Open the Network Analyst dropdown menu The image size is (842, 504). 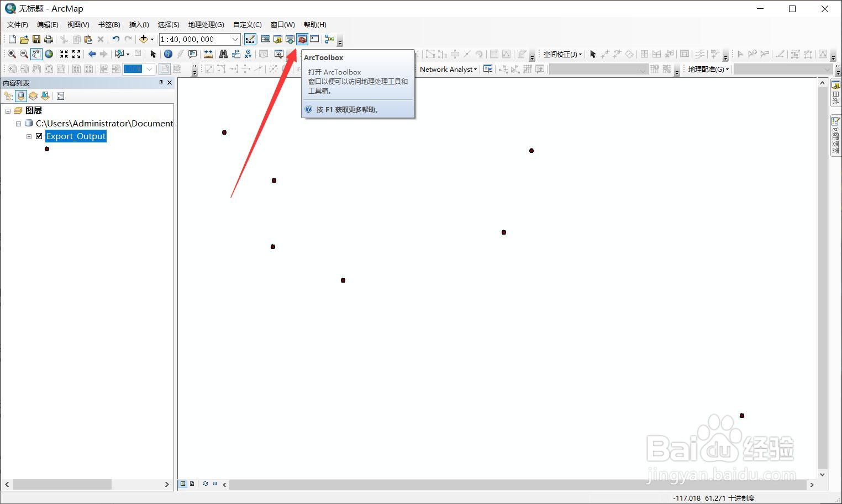(448, 69)
